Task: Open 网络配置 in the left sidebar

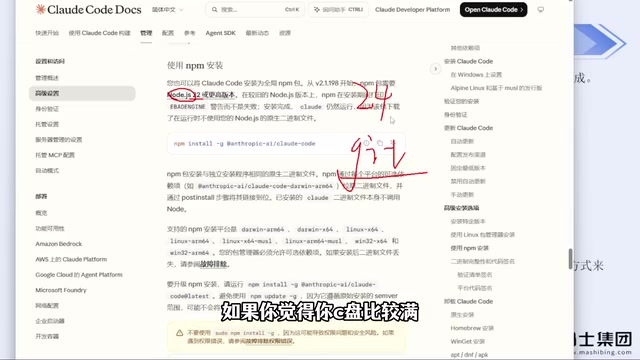Action: coord(47,306)
